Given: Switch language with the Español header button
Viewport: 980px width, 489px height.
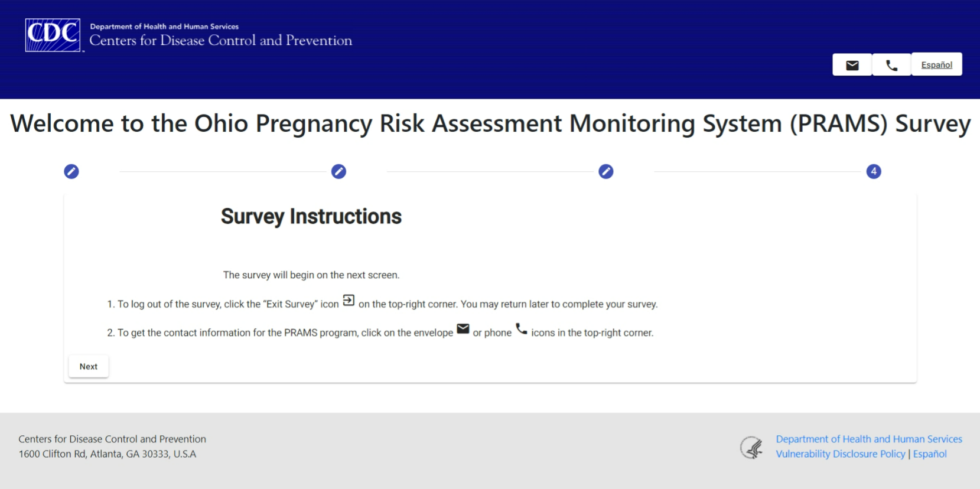Looking at the screenshot, I should tap(936, 65).
